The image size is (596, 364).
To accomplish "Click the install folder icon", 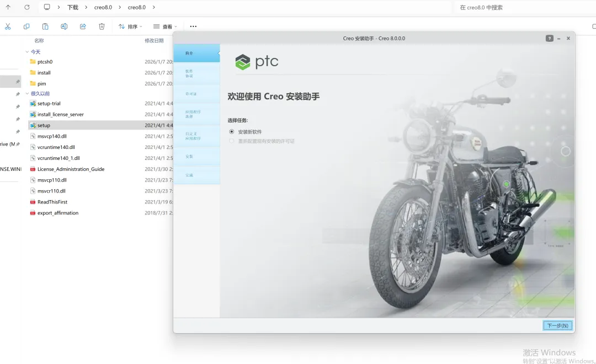I will 33,73.
